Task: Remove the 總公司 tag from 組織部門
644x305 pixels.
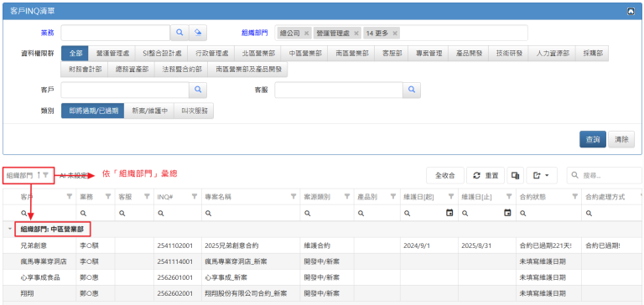Action: [306, 34]
